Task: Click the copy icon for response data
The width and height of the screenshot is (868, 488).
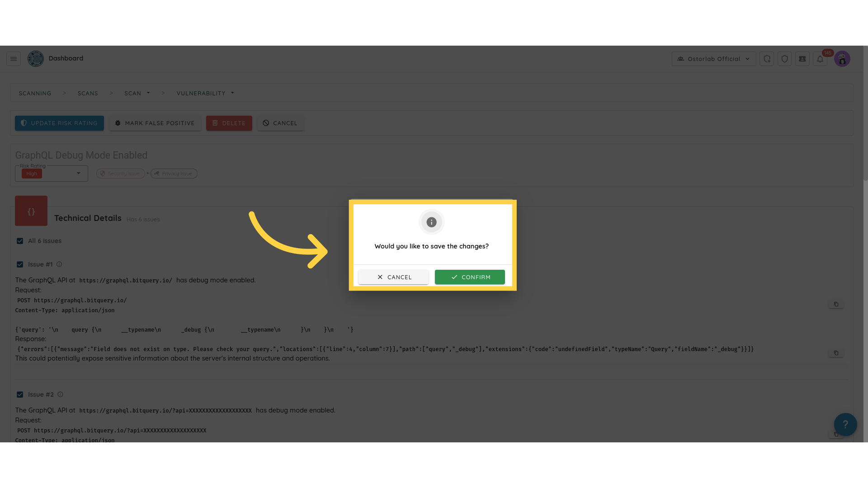Action: coord(836,353)
